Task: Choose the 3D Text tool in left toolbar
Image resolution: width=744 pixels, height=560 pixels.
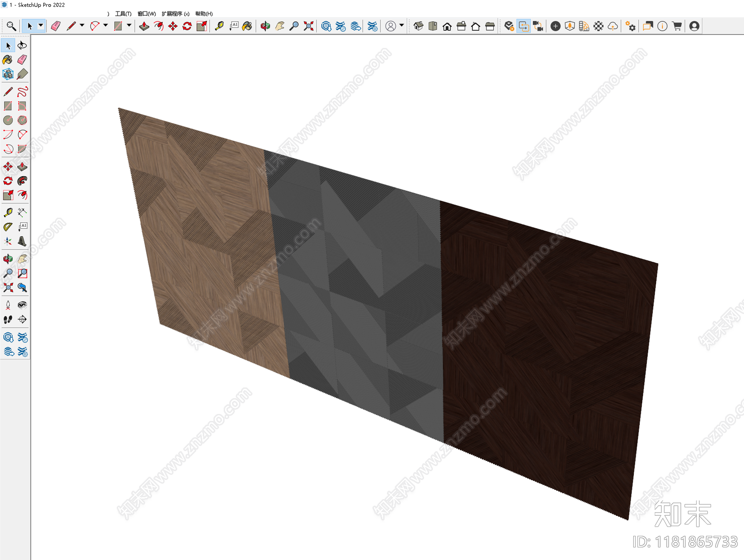Action: [22, 241]
